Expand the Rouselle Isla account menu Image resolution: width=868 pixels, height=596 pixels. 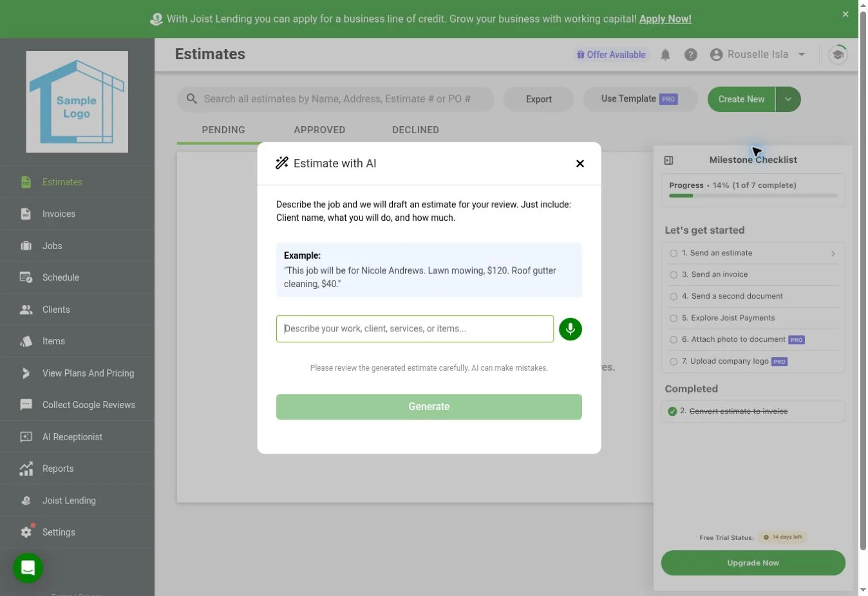tap(802, 55)
